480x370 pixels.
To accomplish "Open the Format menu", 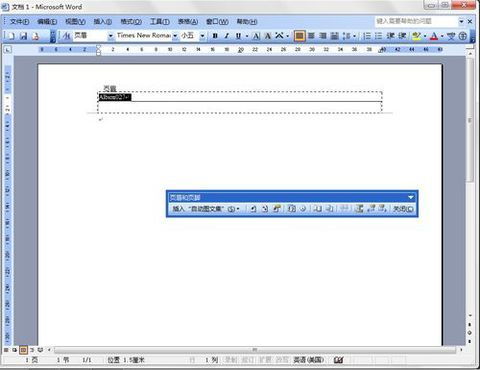I will point(131,22).
